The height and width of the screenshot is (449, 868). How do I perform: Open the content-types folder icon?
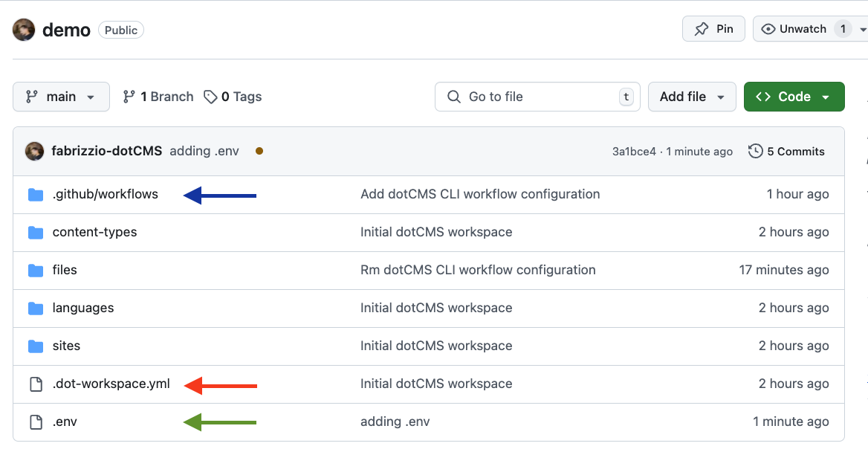point(36,233)
